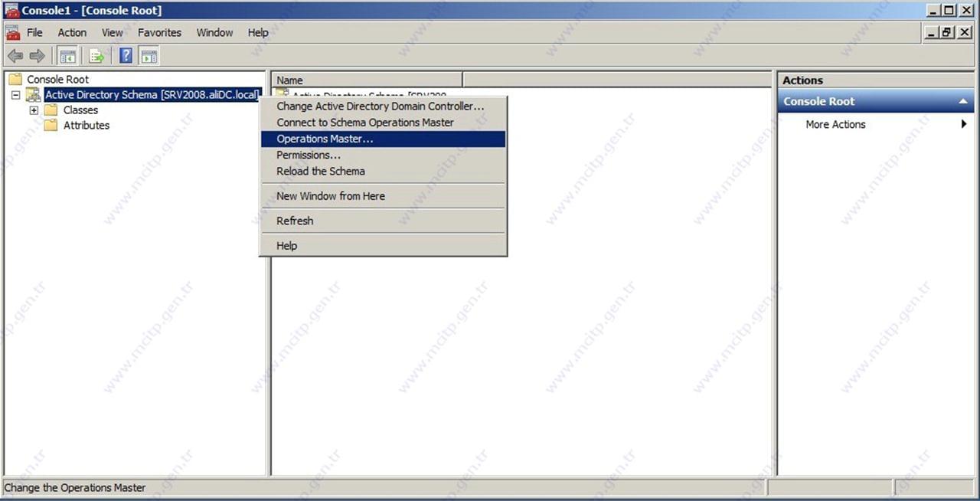The height and width of the screenshot is (501, 980).
Task: Open the Action menu
Action: (x=72, y=33)
